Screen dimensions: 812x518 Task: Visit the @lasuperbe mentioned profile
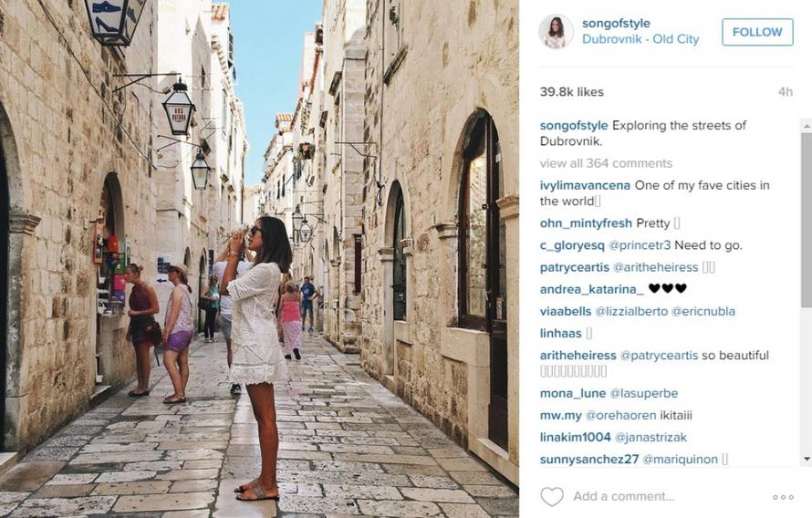(644, 393)
